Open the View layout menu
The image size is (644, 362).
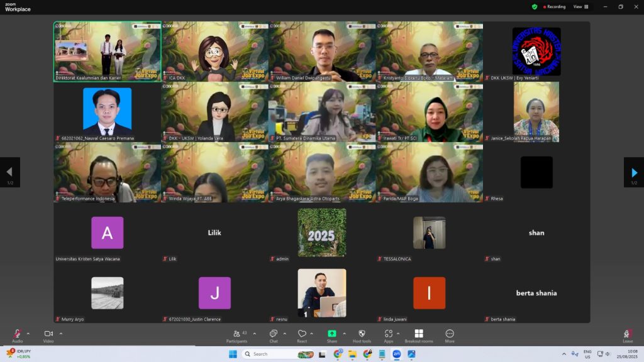pos(580,7)
